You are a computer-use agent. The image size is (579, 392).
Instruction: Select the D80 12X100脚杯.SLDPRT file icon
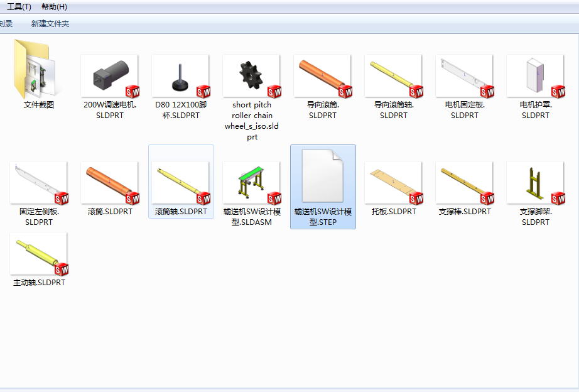tap(181, 76)
